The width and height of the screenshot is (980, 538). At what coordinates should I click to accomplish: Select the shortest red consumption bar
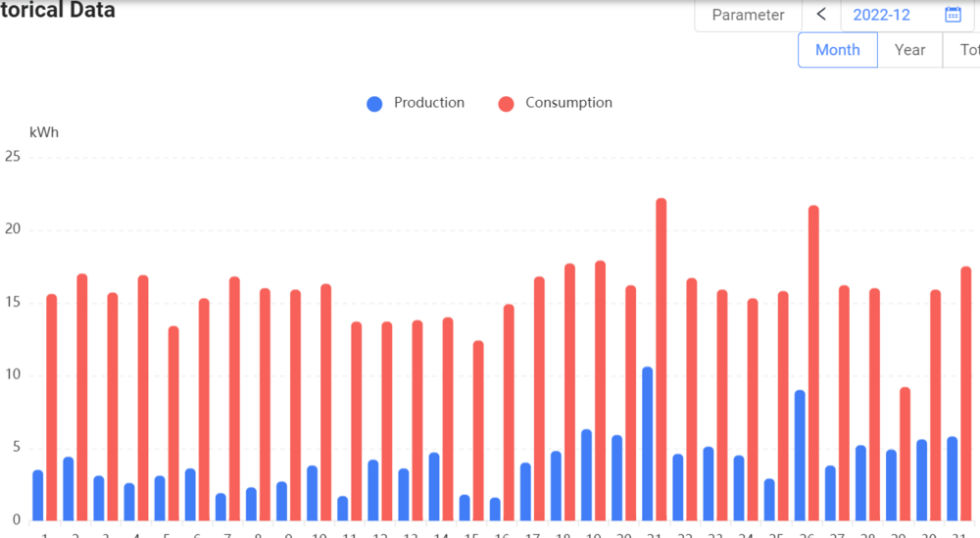(905, 453)
